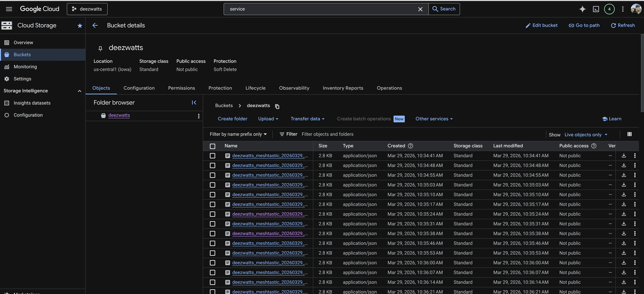Screen dimensions: 644x294
Task: Tick the checkbox for the 10:35:03 AM object
Action: (213, 185)
